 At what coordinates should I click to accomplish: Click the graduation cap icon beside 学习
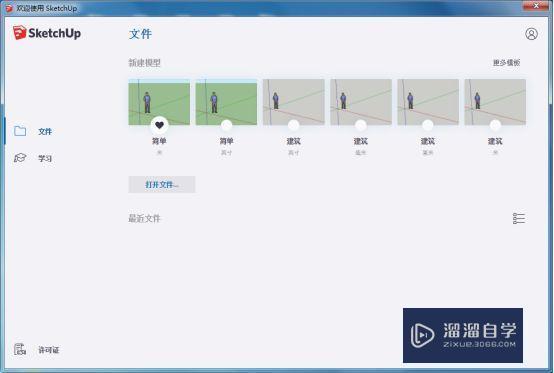coord(20,158)
